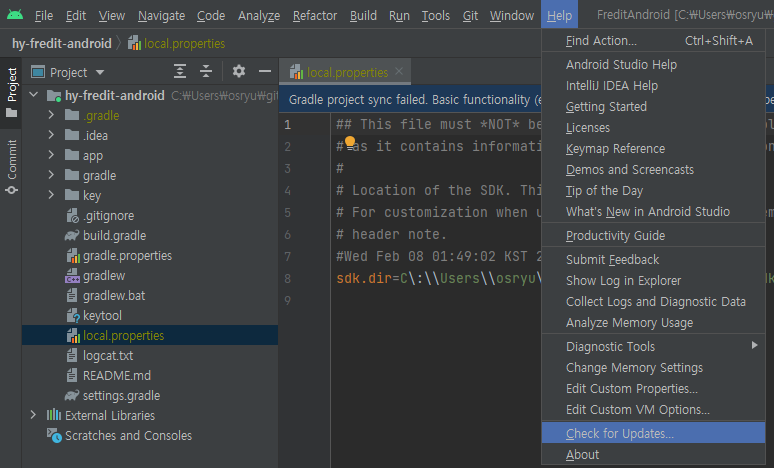
Task: Open the View menu
Action: [112, 16]
